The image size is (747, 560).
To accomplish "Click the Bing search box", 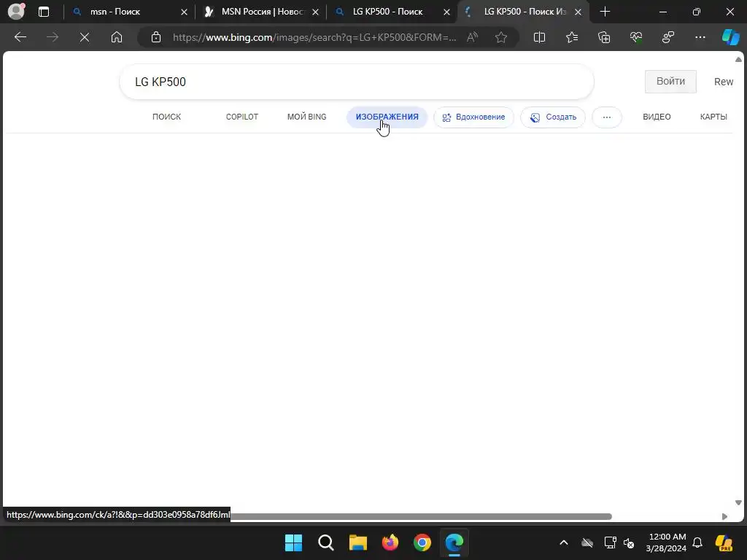I will point(356,82).
